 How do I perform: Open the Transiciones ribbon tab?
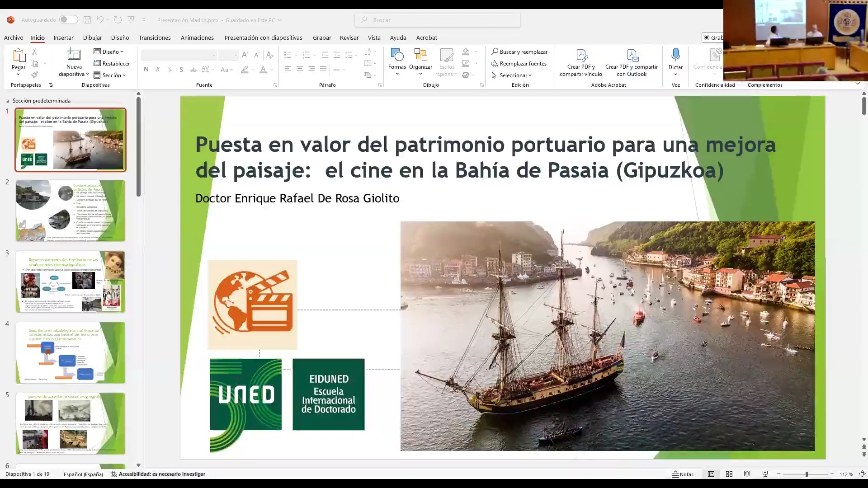point(155,38)
